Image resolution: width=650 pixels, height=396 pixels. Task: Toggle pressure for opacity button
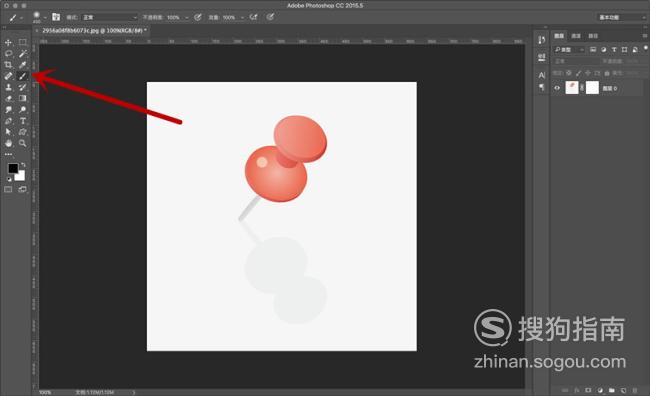coord(198,17)
